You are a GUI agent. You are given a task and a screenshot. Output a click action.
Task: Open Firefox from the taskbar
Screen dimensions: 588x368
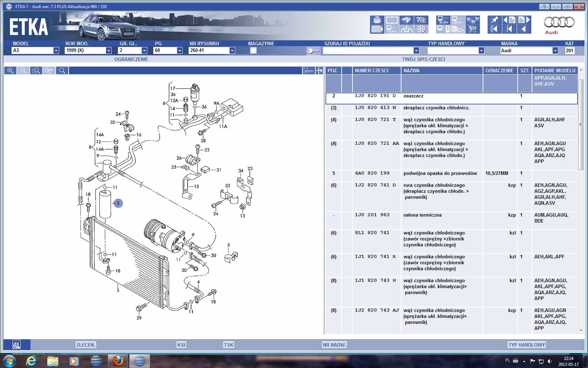pyautogui.click(x=118, y=361)
